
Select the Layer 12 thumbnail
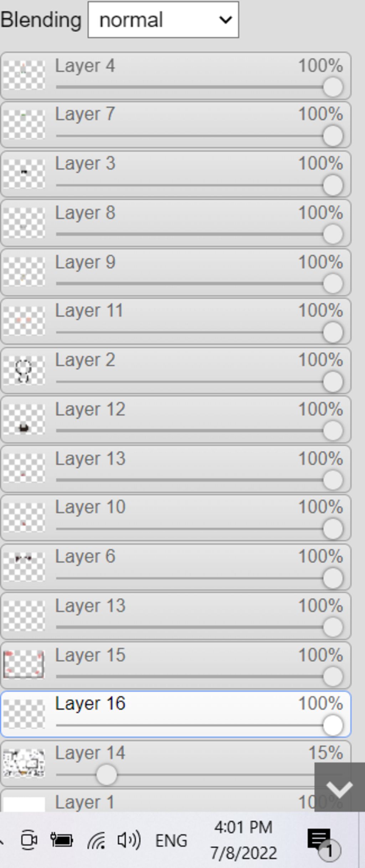[x=24, y=420]
